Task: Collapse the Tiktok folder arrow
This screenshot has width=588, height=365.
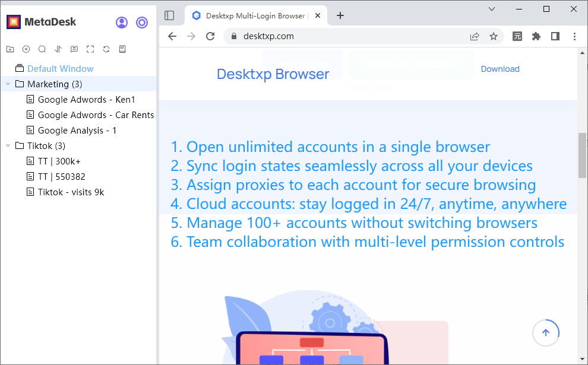Action: tap(8, 146)
